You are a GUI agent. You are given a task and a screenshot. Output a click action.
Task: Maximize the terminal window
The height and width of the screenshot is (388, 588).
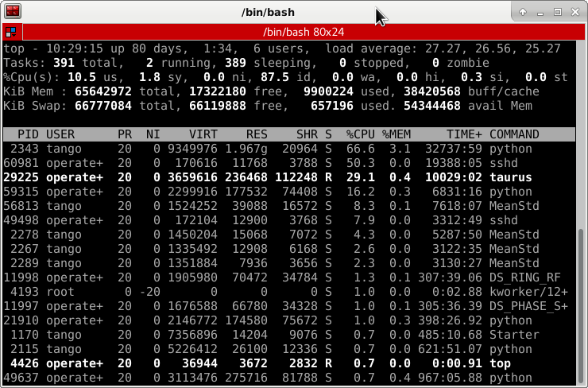[x=557, y=12]
